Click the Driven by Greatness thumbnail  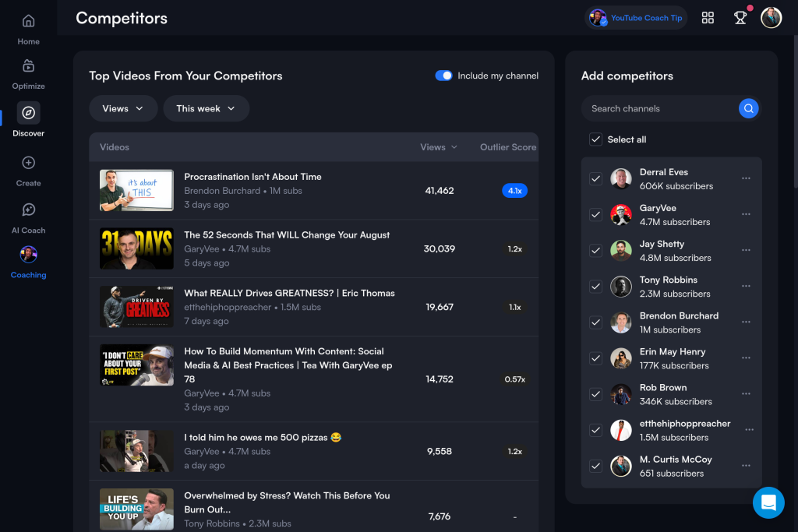coord(136,307)
